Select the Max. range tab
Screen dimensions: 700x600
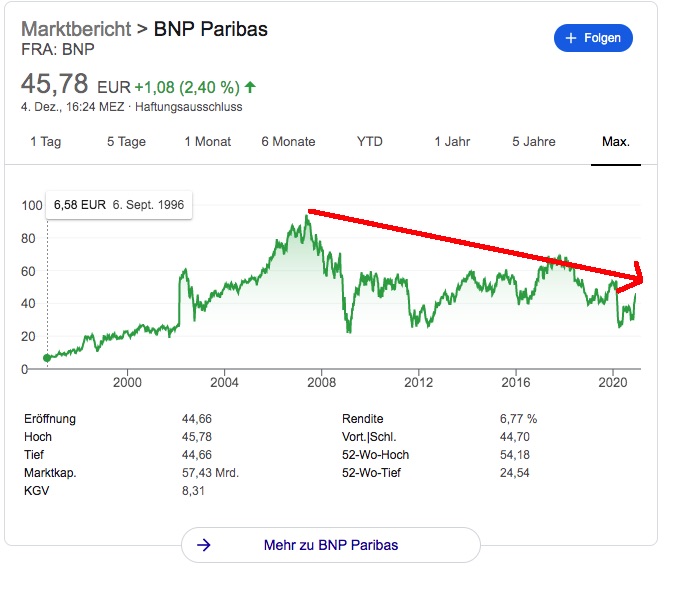click(615, 142)
